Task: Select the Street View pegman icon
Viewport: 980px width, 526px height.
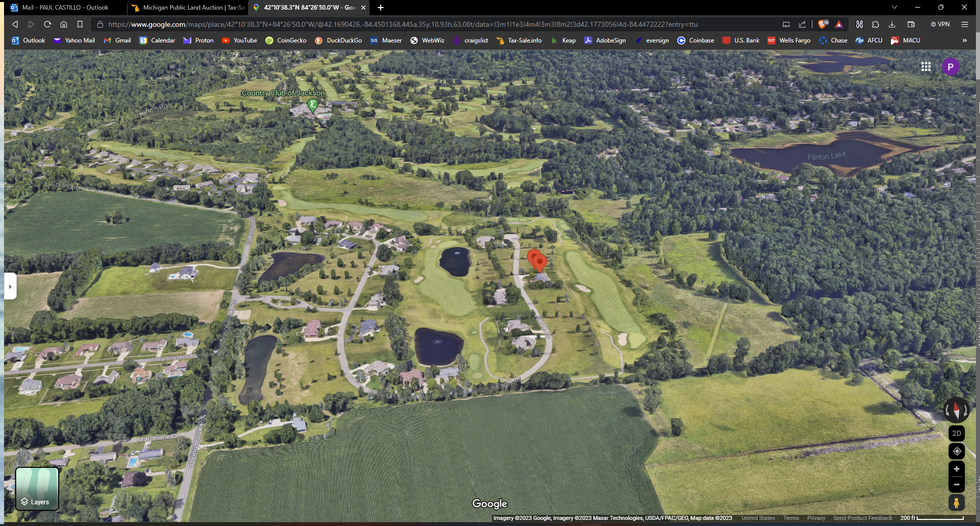Action: click(x=956, y=503)
